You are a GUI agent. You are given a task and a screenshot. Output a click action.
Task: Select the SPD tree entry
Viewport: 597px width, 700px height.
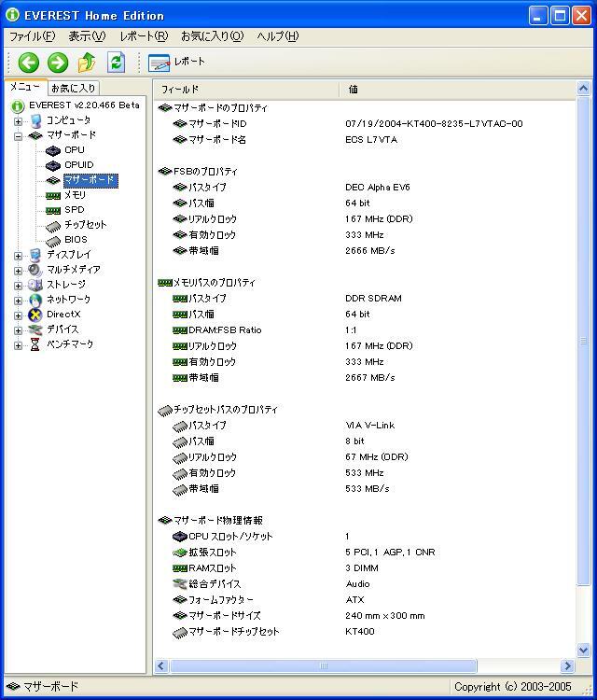click(x=74, y=210)
